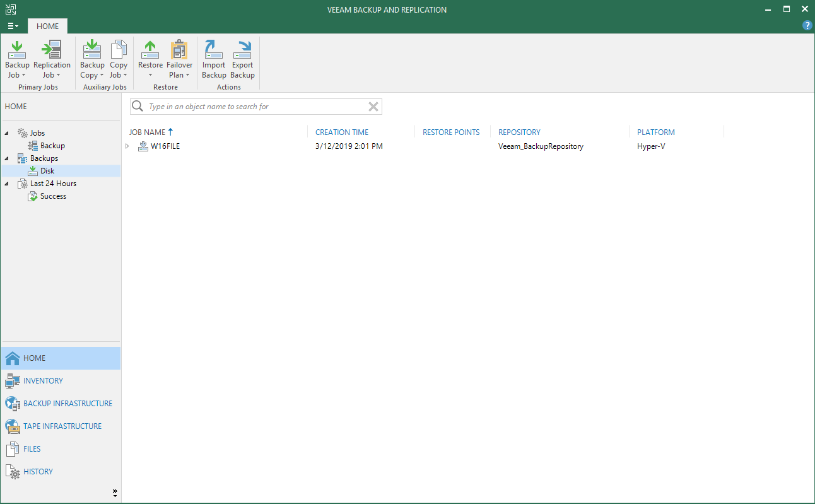Open the Restore ribbon button

point(150,60)
